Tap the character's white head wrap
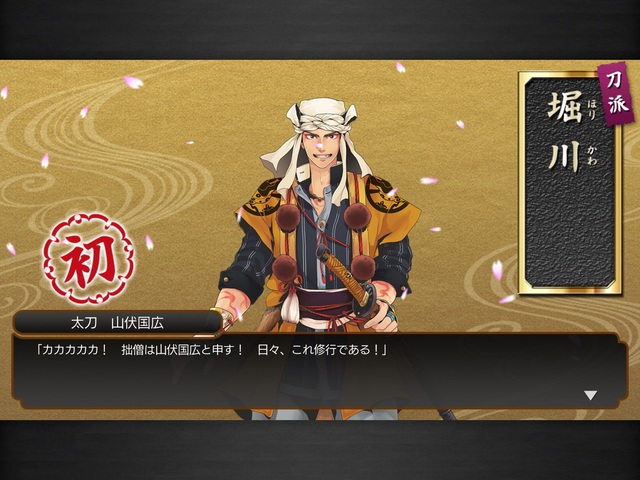The width and height of the screenshot is (640, 480). click(320, 118)
